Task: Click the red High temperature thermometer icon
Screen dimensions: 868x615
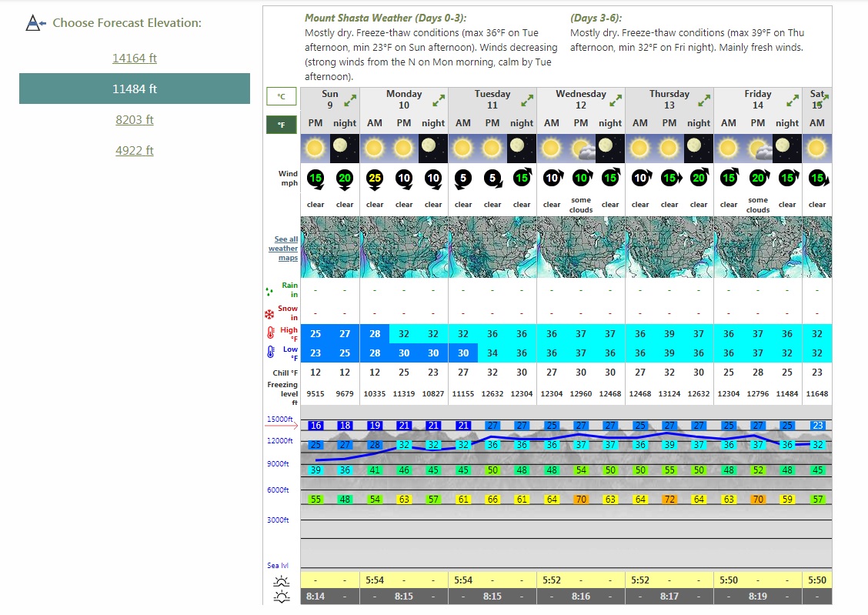Action: coord(271,333)
